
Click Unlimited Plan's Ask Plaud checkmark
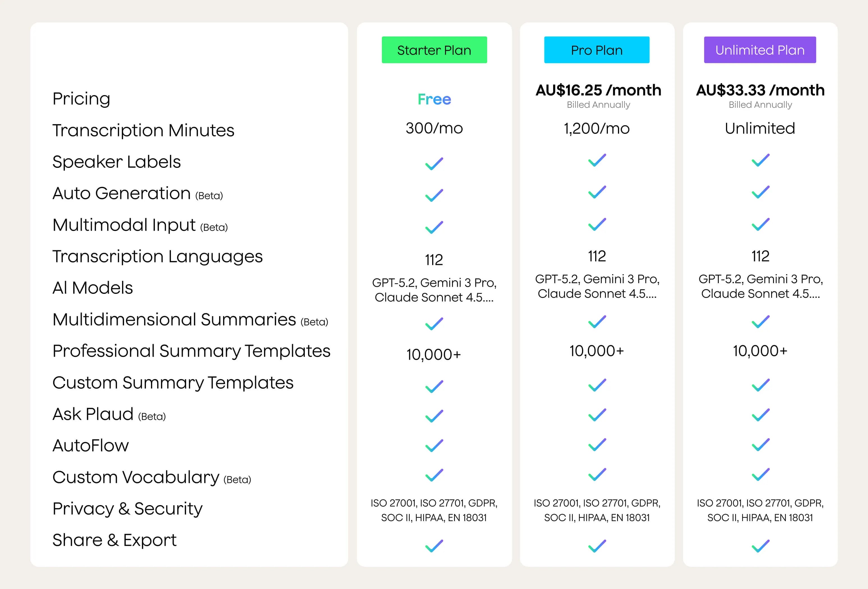(x=760, y=414)
